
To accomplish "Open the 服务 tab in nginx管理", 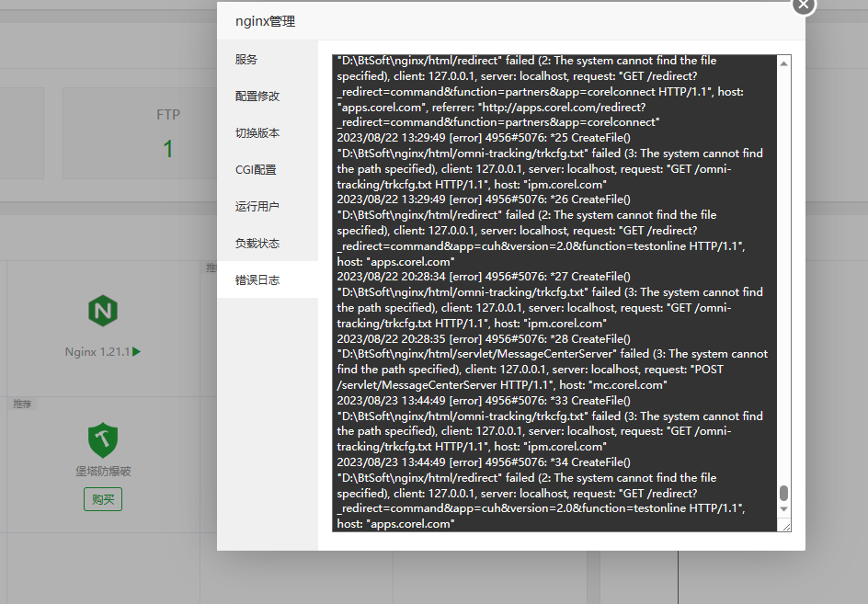I will click(x=268, y=59).
